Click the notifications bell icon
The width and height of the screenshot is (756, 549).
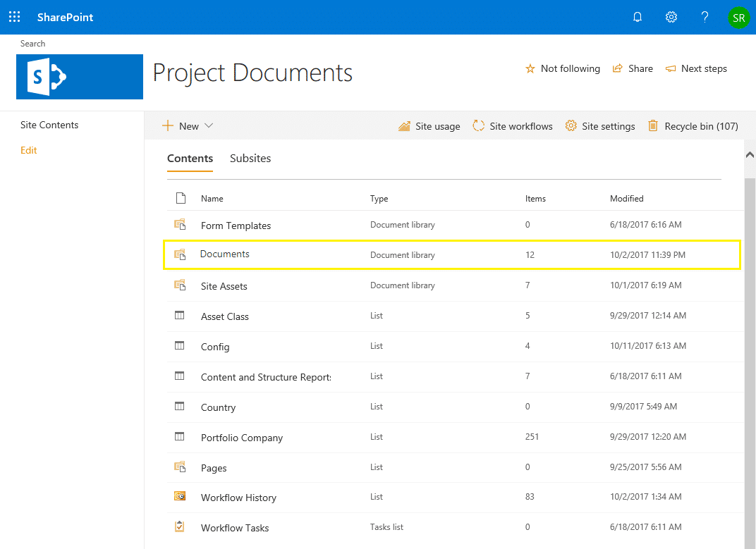(x=637, y=17)
